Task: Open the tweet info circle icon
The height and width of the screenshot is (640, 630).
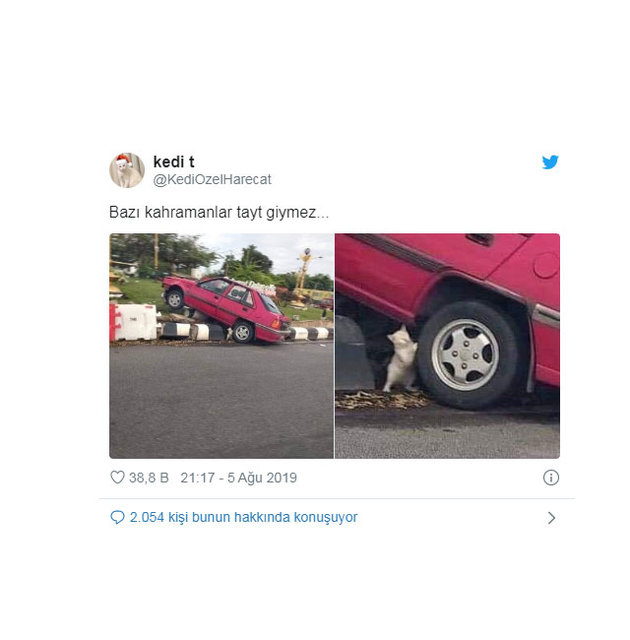Action: pyautogui.click(x=551, y=478)
